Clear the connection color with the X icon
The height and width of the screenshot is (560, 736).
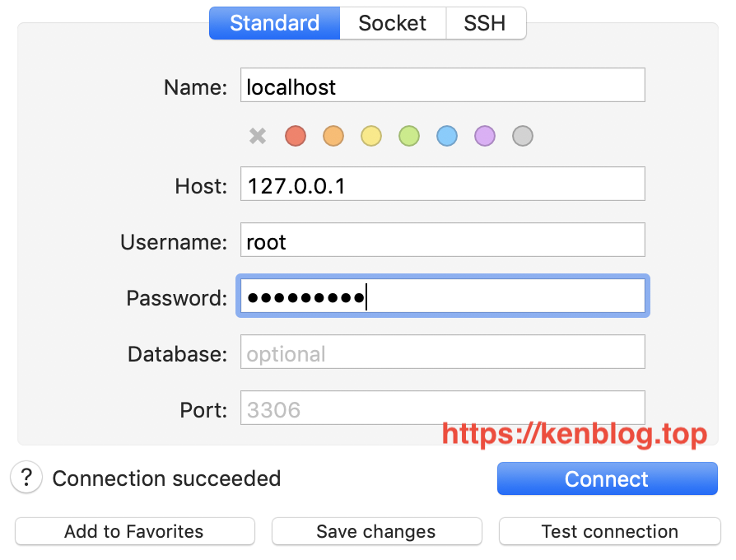coord(257,136)
